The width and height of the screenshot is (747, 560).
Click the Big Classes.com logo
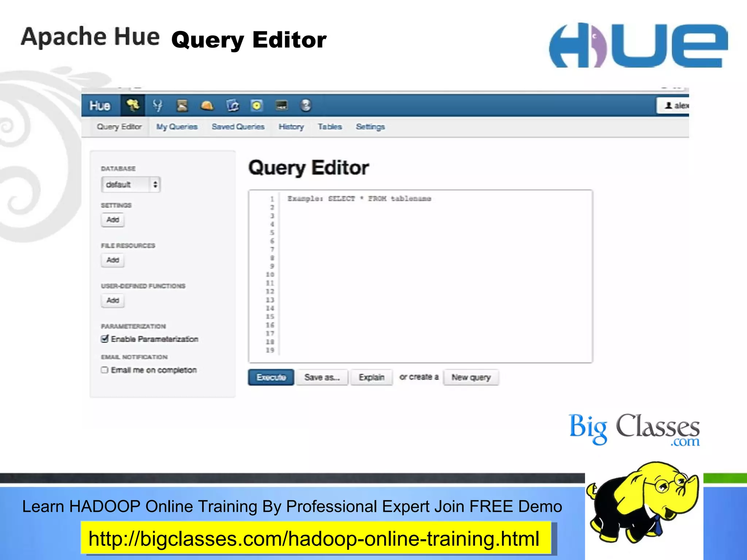pyautogui.click(x=634, y=429)
